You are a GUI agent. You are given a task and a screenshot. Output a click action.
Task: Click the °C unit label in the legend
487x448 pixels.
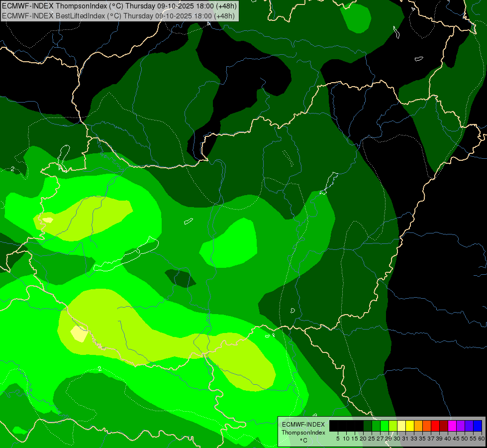pyautogui.click(x=303, y=441)
